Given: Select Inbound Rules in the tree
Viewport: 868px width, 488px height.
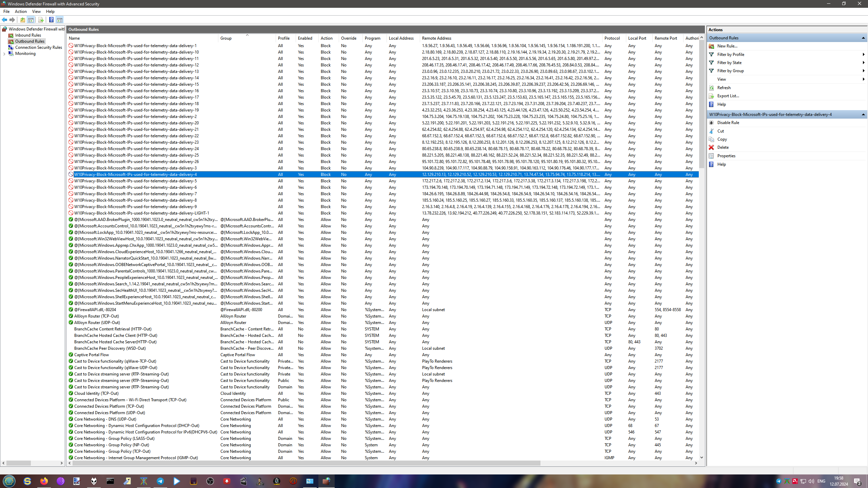Looking at the screenshot, I should pos(28,35).
